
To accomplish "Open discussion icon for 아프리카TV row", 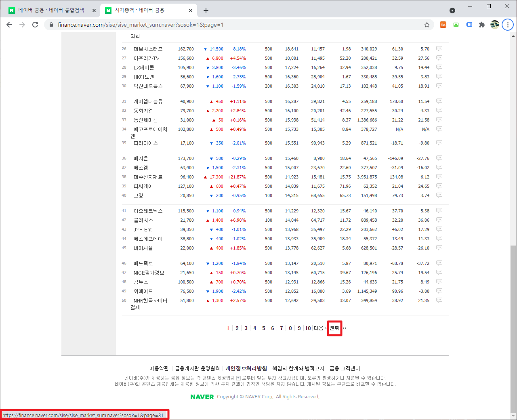I will coord(439,58).
